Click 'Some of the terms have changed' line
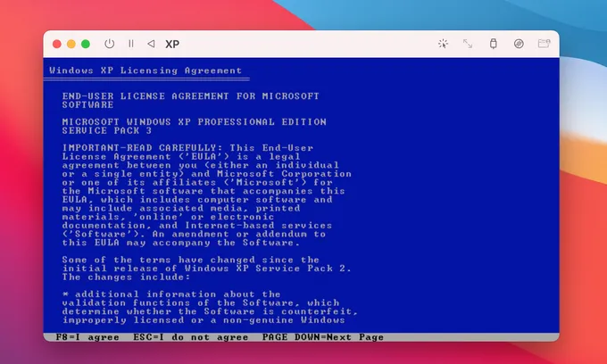Image resolution: width=607 pixels, height=364 pixels. point(190,260)
